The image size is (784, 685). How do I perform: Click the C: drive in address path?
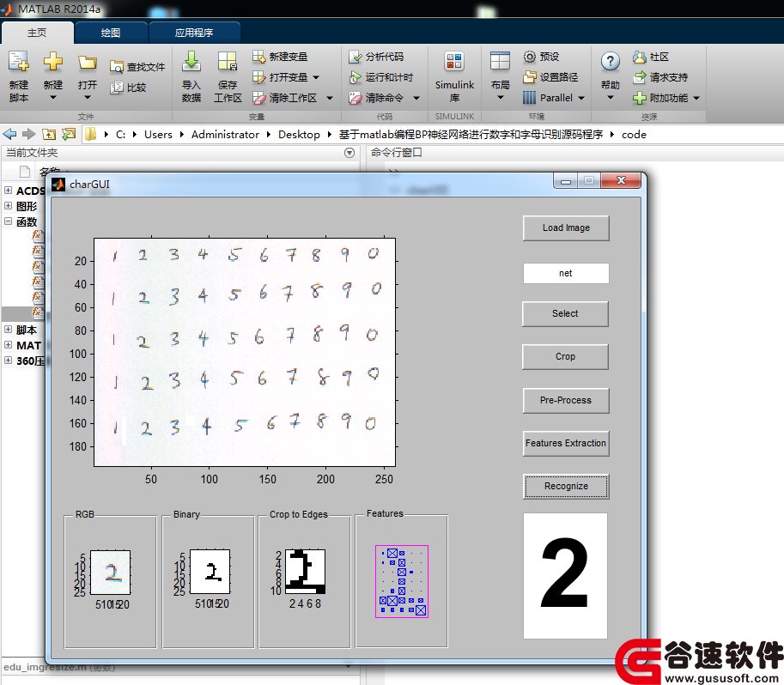120,135
